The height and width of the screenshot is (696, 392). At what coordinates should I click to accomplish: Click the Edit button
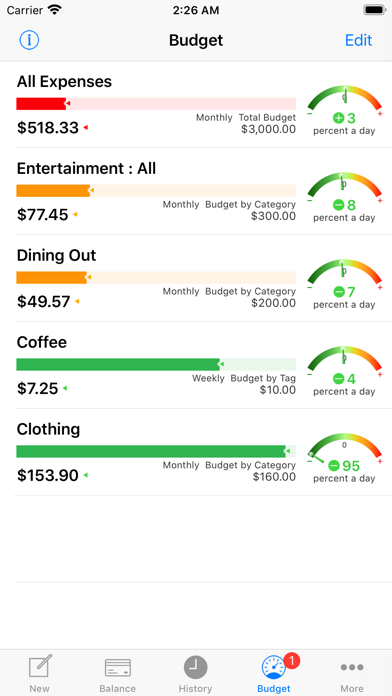click(x=359, y=40)
